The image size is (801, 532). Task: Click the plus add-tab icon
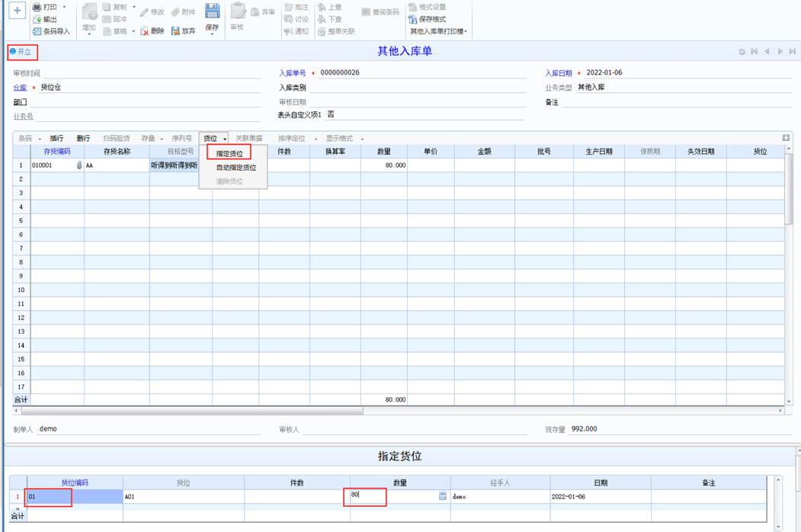18,10
